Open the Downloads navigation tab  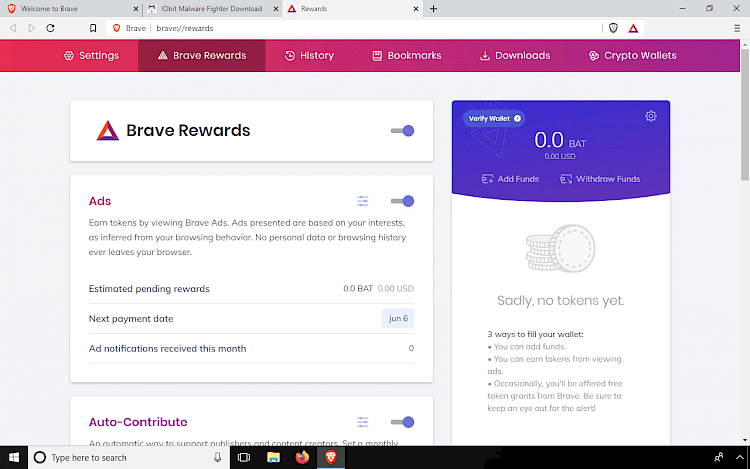point(515,55)
